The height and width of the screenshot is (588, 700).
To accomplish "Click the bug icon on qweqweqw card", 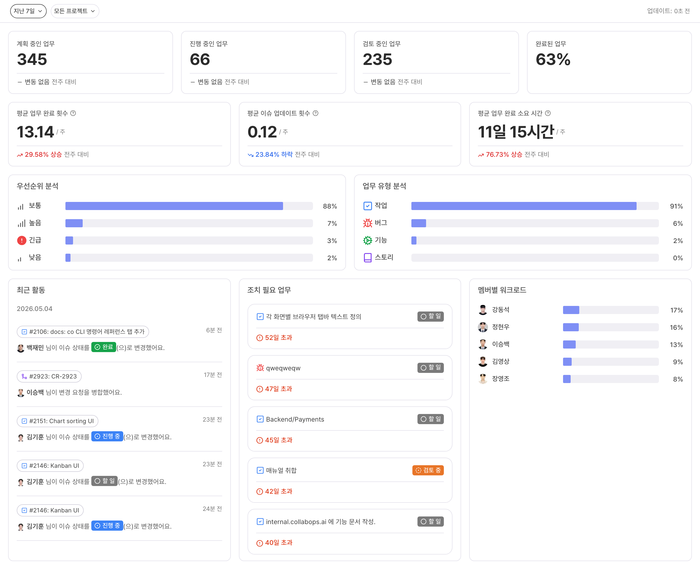I will [x=260, y=368].
